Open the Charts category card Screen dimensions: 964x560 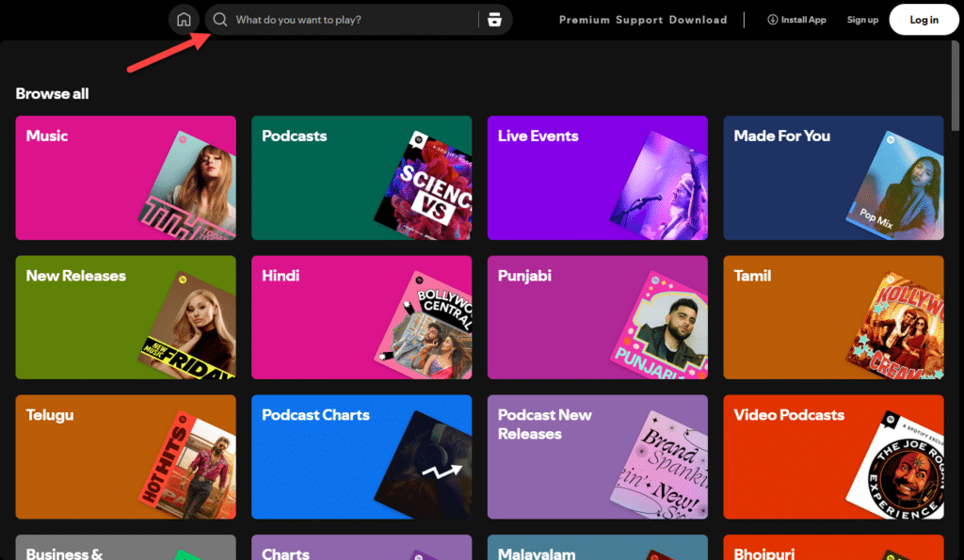coord(361,547)
